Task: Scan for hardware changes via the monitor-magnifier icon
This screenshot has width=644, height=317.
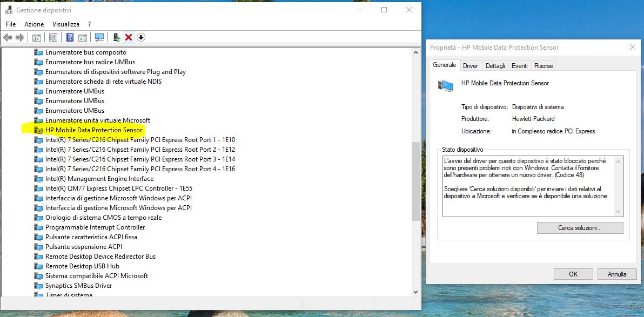Action: tap(99, 37)
